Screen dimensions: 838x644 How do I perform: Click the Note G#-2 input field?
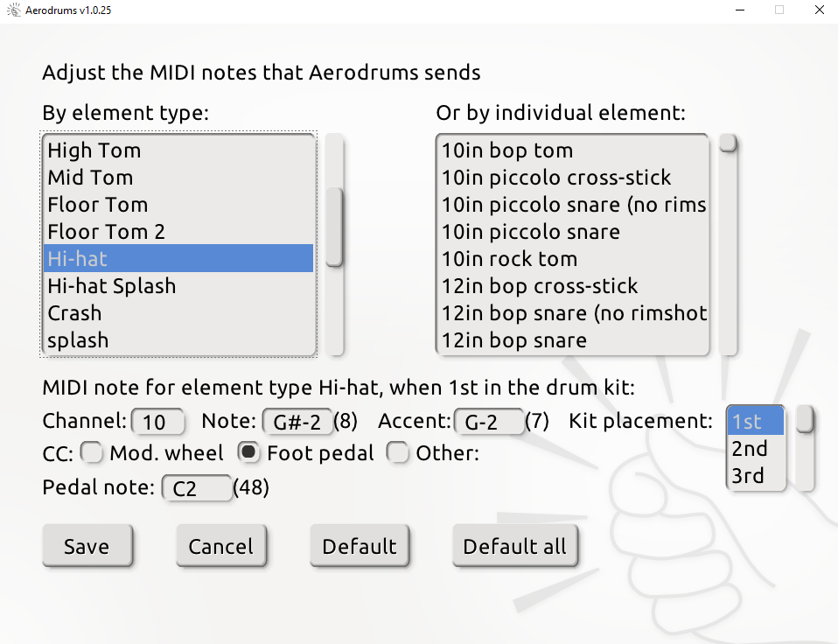point(297,422)
